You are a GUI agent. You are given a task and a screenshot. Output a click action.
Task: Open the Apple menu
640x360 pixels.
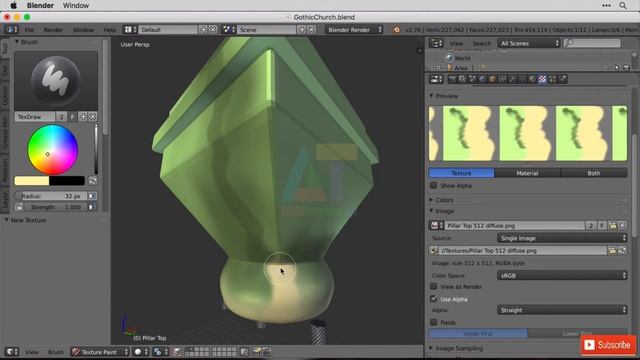pos(13,5)
